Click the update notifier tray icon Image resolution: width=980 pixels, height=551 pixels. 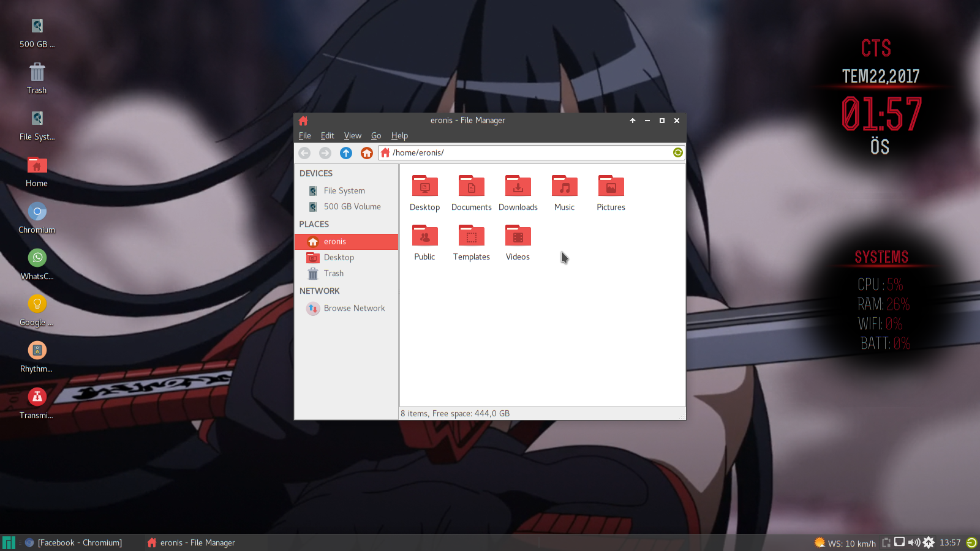click(x=929, y=542)
